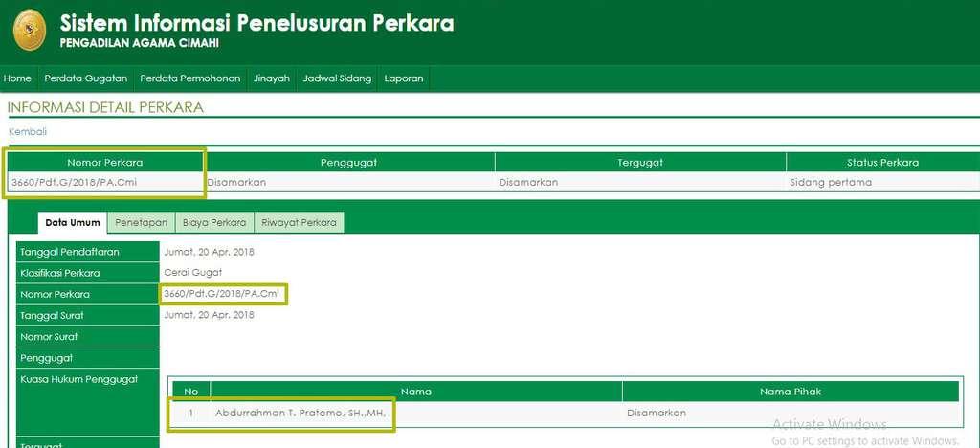This screenshot has width=980, height=448.
Task: Click the Nama Pihak column header
Action: tap(791, 392)
